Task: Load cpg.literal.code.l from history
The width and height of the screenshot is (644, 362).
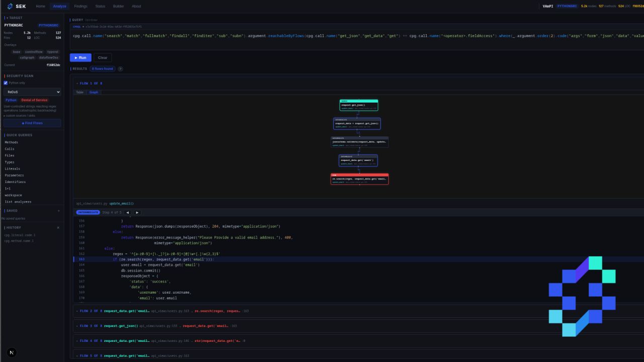Action: click(x=20, y=235)
